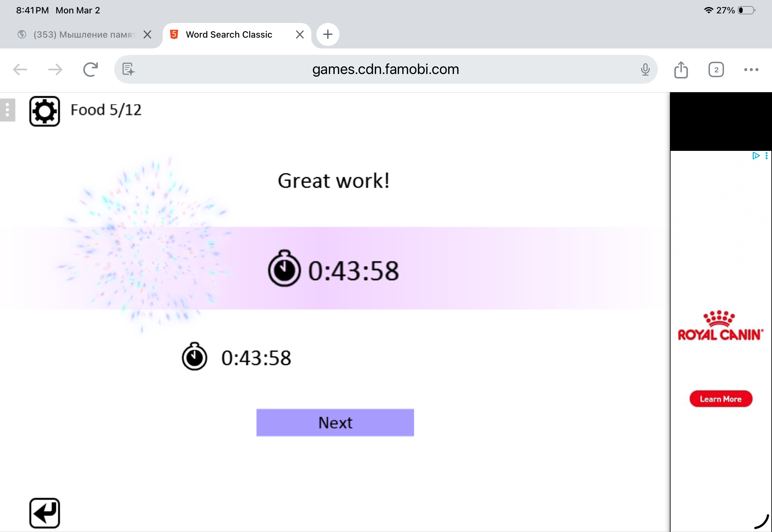772x532 pixels.
Task: Open the game settings gear icon
Action: (x=44, y=111)
